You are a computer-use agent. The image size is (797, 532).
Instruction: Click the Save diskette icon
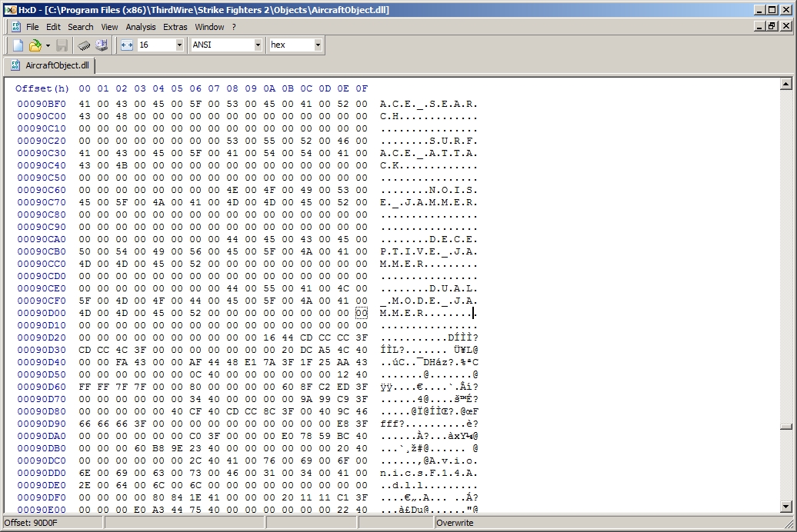pos(62,45)
